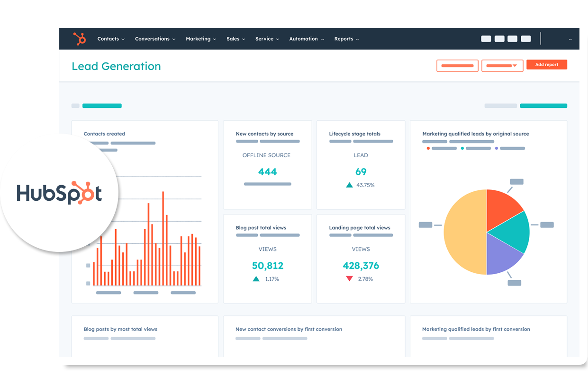The width and height of the screenshot is (588, 385).
Task: Click the red down arrow beside 2.78%
Action: [349, 279]
